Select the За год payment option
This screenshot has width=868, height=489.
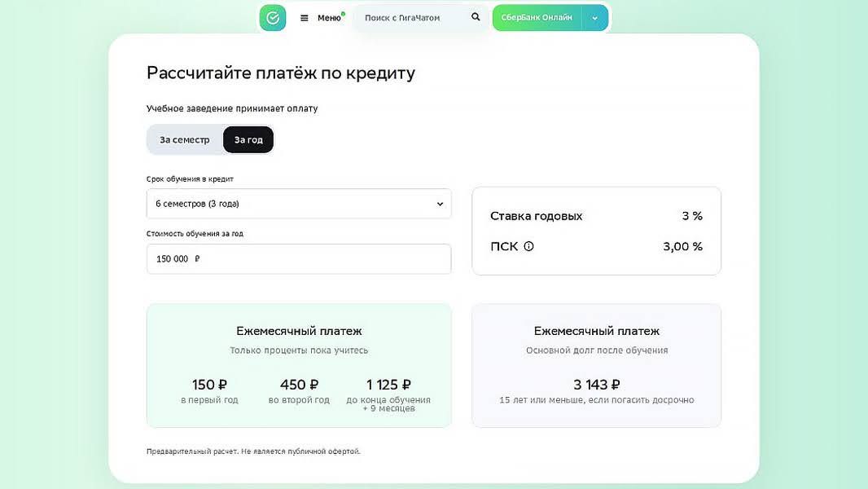pos(248,139)
